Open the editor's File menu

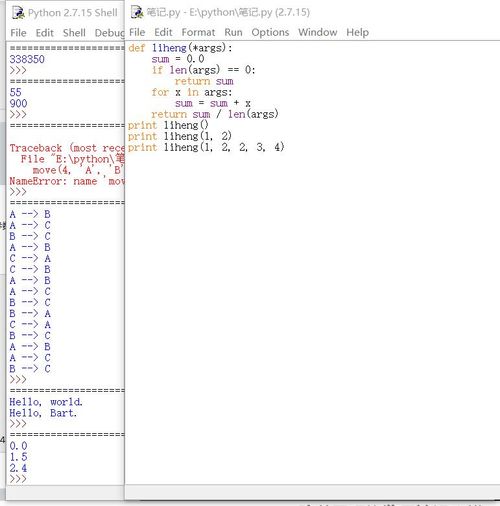pos(137,32)
